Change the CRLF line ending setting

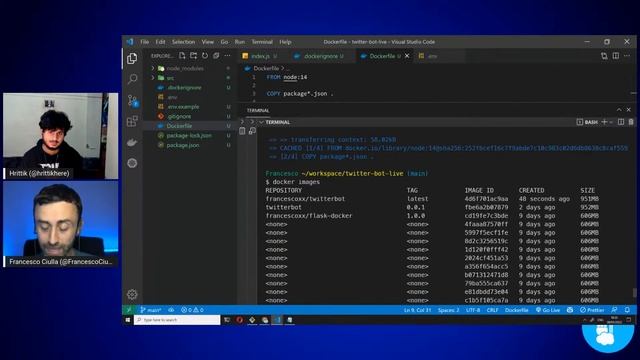492,310
